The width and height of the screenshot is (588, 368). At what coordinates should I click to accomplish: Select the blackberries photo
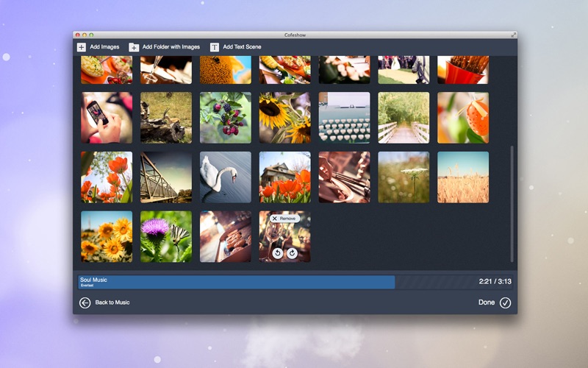(226, 118)
